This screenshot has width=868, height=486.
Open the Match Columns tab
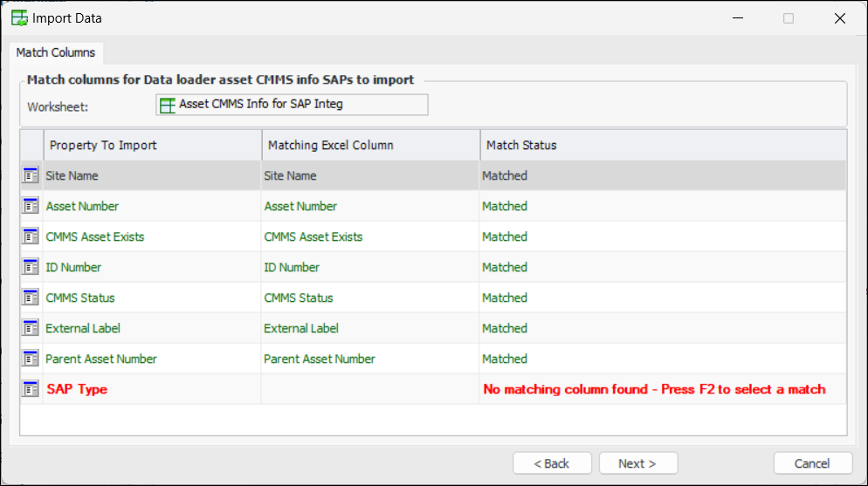[56, 52]
